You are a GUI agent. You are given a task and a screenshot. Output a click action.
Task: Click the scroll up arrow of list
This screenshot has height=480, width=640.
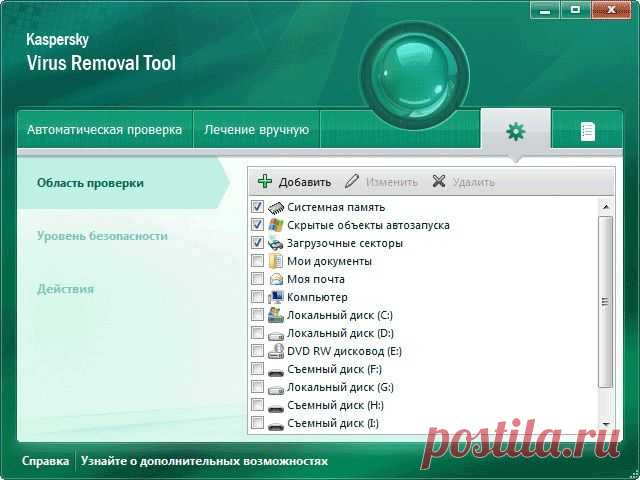tap(606, 207)
